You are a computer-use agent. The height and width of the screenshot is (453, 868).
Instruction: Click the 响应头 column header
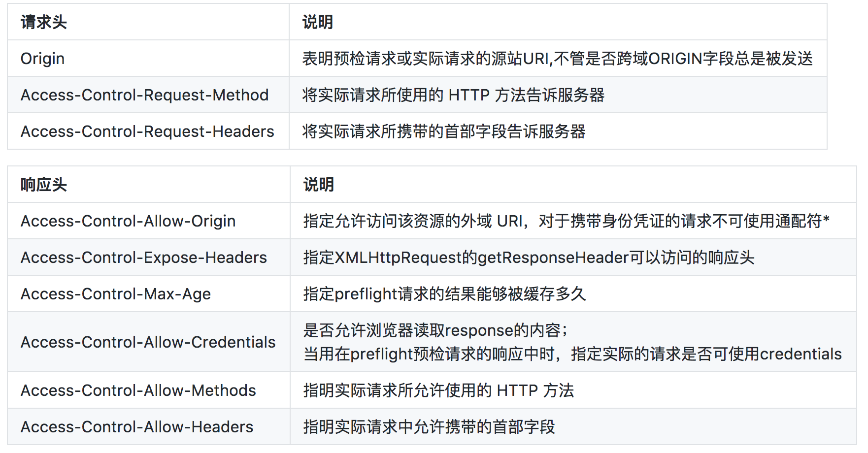point(44,185)
